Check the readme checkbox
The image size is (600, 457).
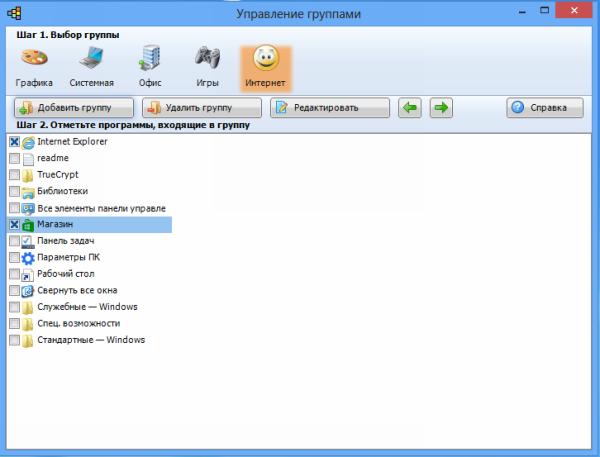[14, 158]
